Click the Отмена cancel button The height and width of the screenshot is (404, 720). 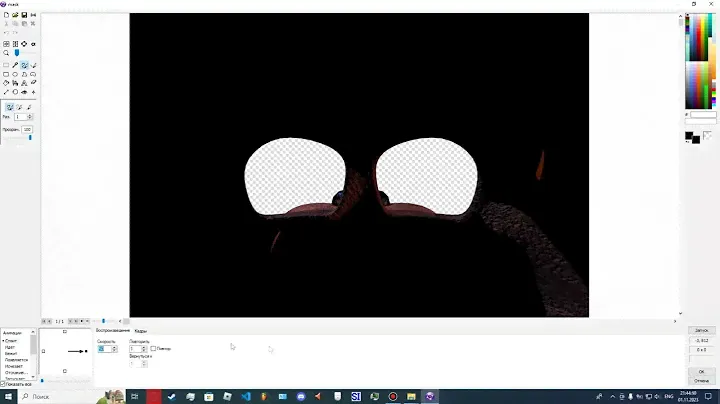700,380
